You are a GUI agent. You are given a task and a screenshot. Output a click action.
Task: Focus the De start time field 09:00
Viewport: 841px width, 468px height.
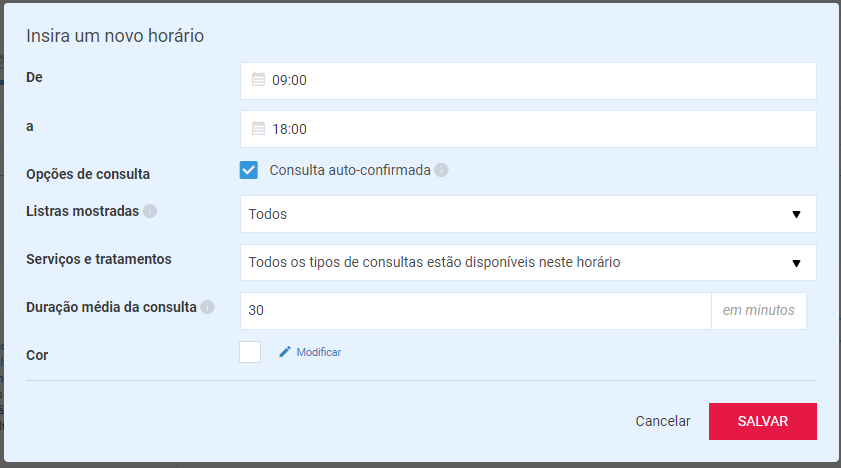[528, 80]
